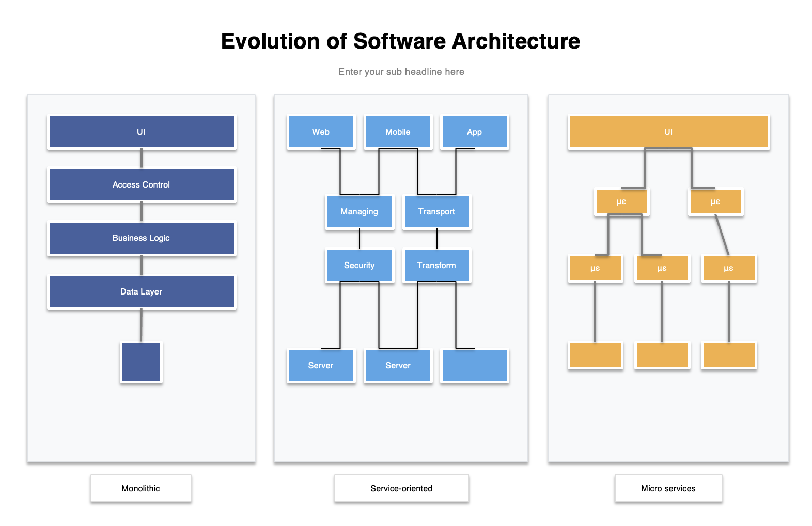
Task: Click the Micro services label
Action: point(668,488)
